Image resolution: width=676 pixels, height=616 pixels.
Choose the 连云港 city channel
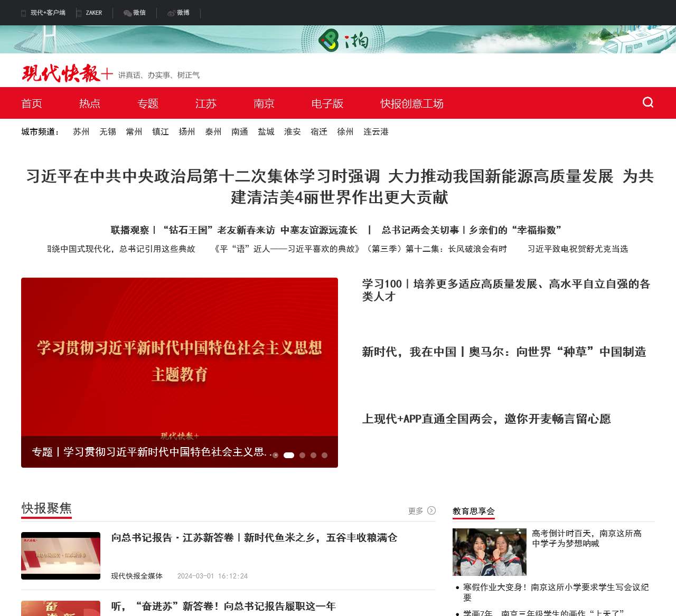[376, 132]
